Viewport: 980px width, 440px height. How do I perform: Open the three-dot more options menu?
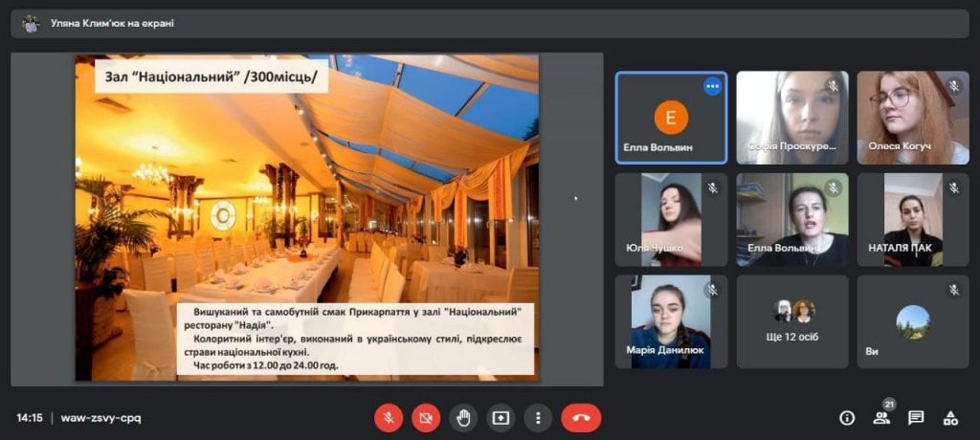coord(538,418)
